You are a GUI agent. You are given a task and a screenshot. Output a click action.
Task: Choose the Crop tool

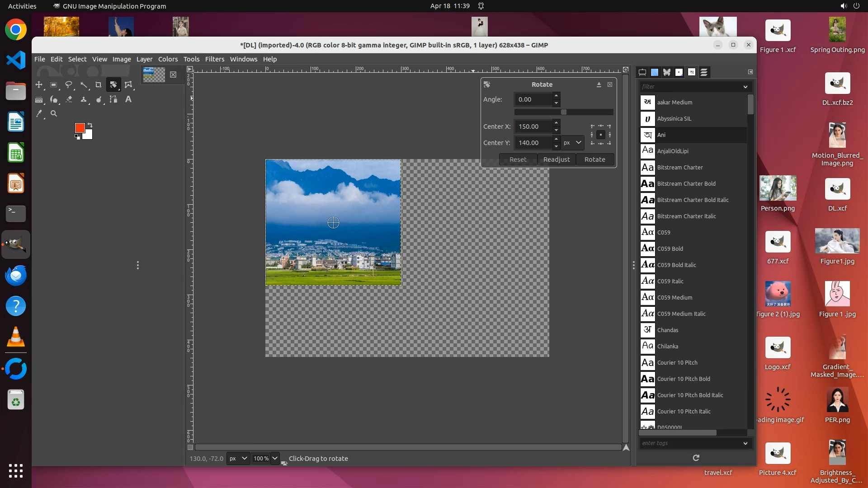[98, 84]
